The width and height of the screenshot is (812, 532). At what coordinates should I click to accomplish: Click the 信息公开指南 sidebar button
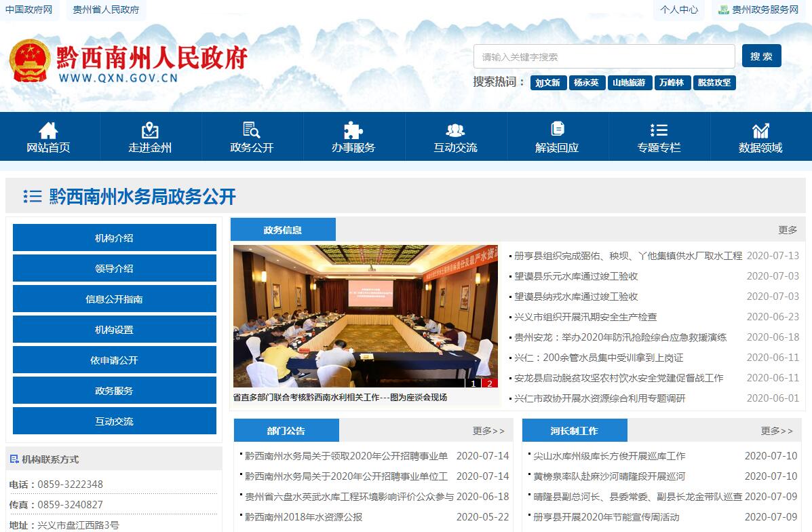(x=115, y=299)
